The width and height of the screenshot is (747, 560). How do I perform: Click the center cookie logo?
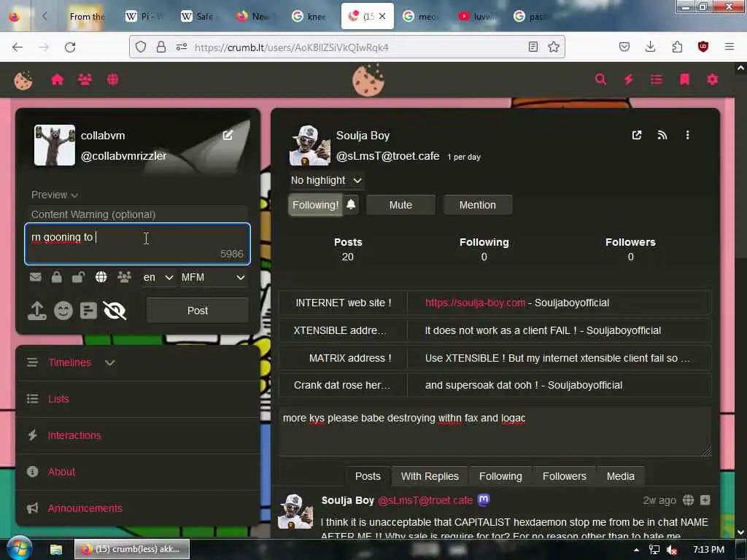click(368, 80)
